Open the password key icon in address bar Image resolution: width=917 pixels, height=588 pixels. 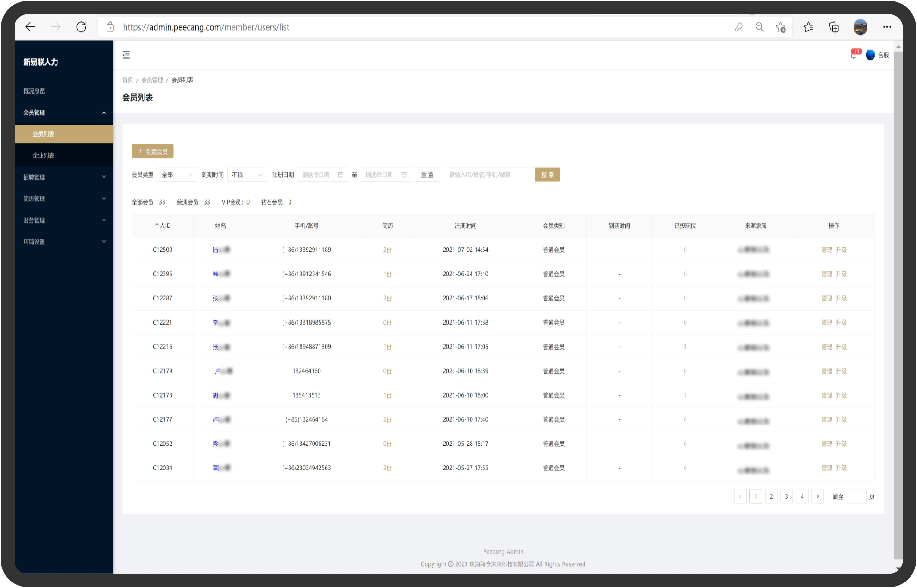click(739, 27)
